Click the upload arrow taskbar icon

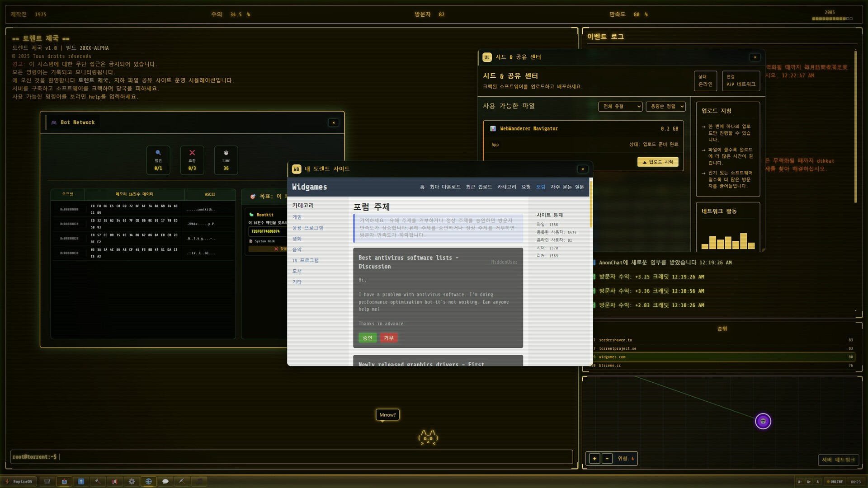click(x=81, y=482)
